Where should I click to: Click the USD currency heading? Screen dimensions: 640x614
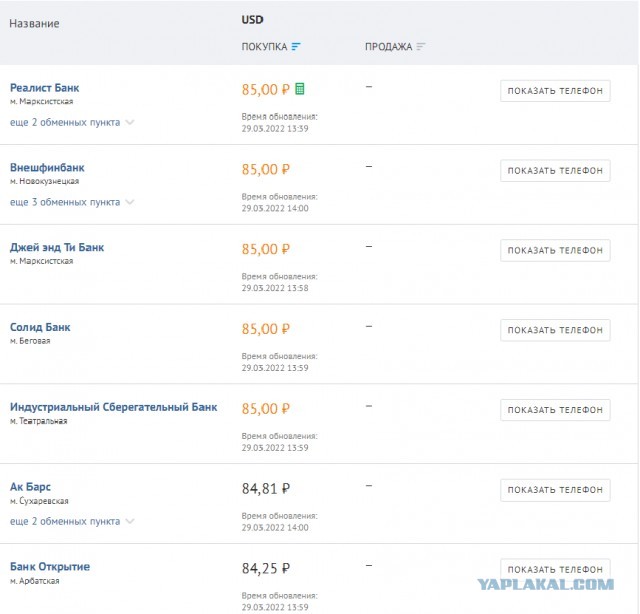pyautogui.click(x=252, y=20)
